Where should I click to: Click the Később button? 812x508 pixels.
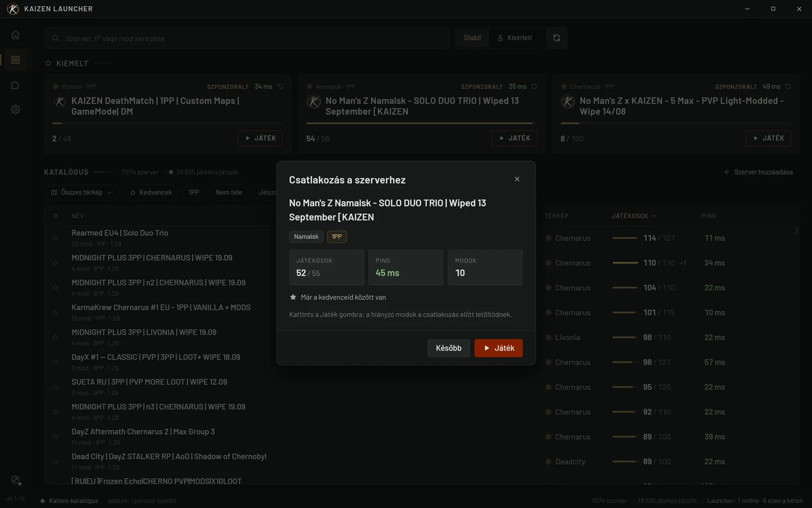tap(449, 348)
